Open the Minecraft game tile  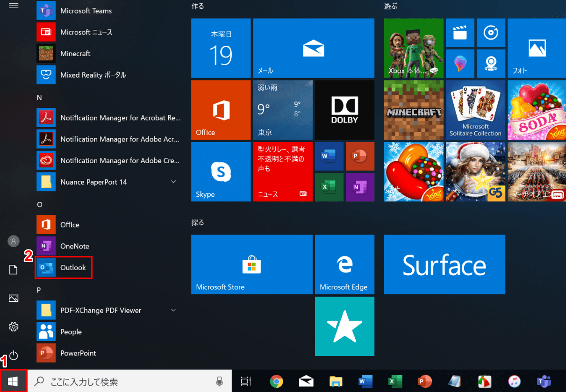pyautogui.click(x=414, y=110)
